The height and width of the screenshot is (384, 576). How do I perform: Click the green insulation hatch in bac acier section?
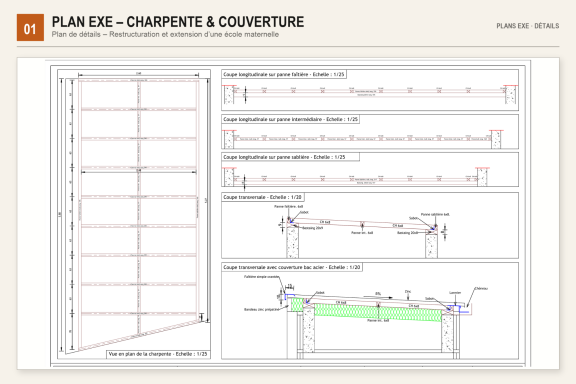pyautogui.click(x=378, y=312)
